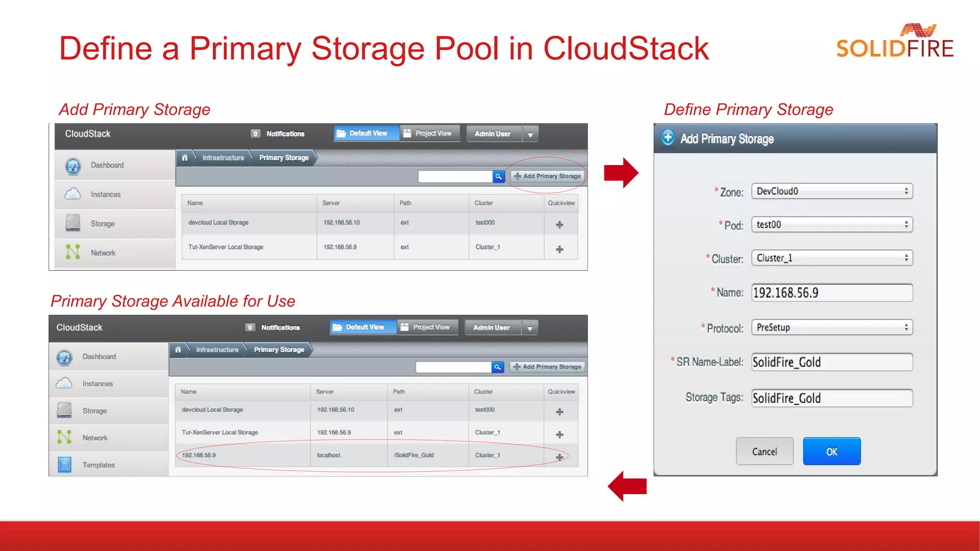
Task: Click Infrastructure breadcrumb in top panel
Action: click(223, 157)
